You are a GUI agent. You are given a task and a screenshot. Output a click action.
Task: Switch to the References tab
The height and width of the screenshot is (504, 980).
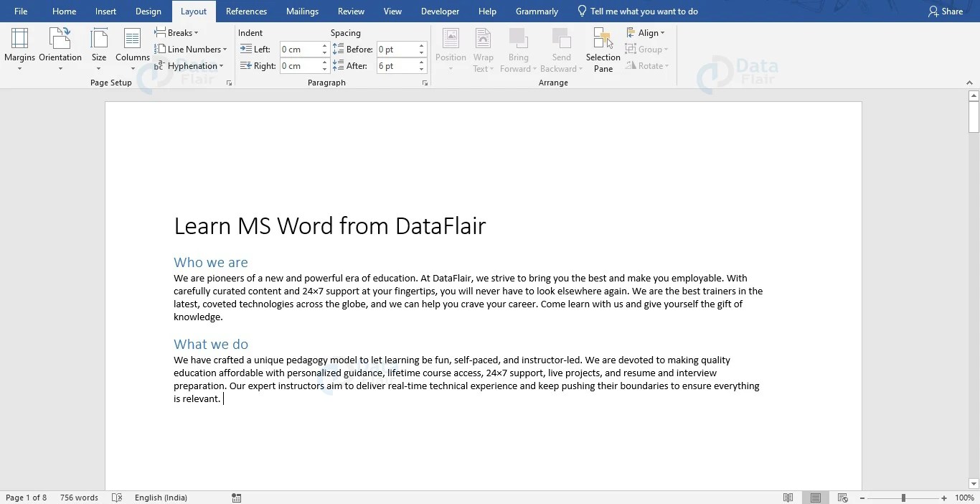[x=246, y=11]
